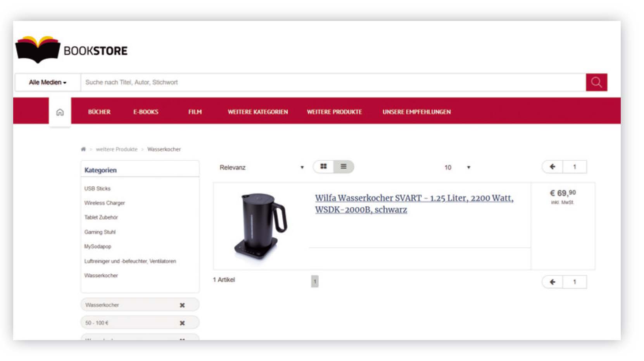Open the WEITERE KATEGORIEN menu
The height and width of the screenshot is (361, 644).
tap(257, 112)
